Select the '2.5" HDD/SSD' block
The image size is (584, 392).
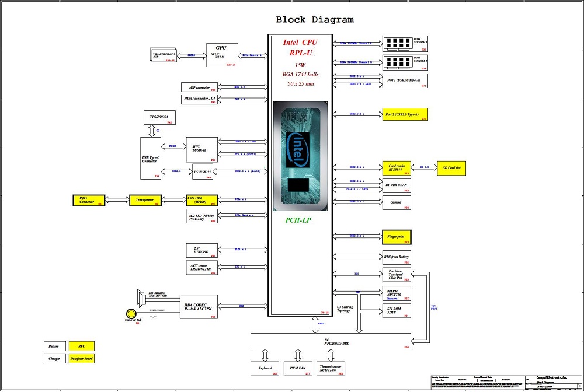(x=201, y=251)
